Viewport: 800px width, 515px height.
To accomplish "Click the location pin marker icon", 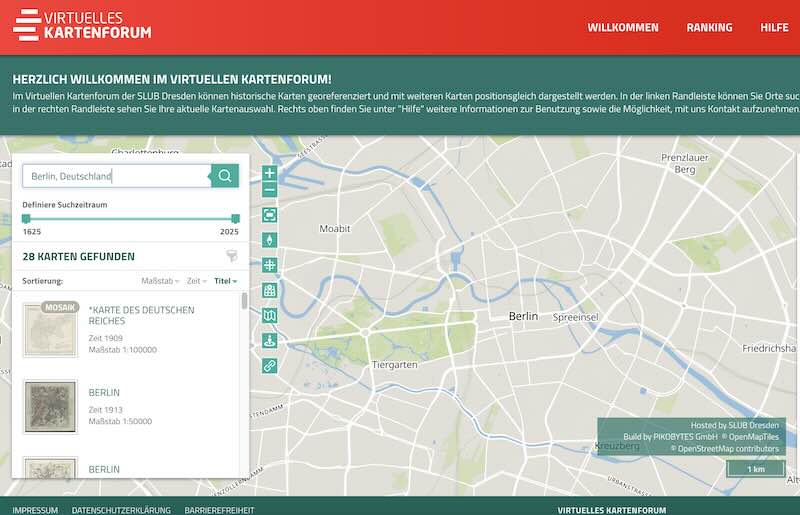I will coord(269,340).
